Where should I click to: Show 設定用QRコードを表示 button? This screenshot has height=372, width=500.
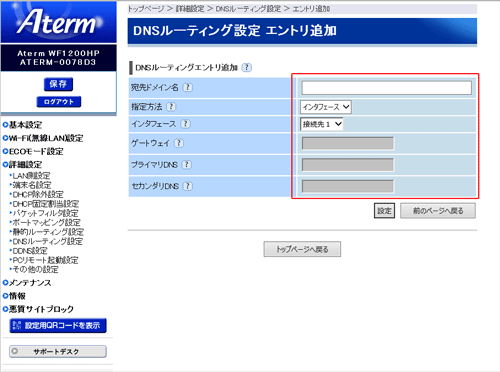(58, 325)
